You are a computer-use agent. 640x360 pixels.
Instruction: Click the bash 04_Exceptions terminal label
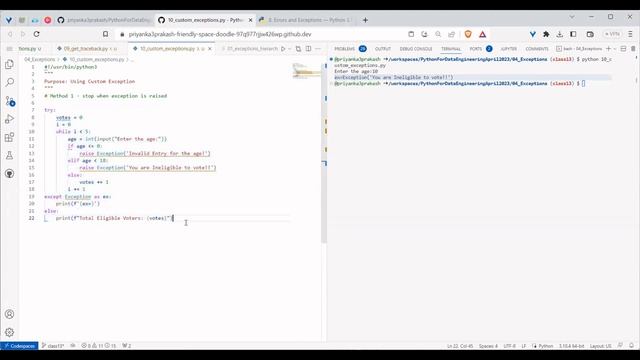point(579,49)
